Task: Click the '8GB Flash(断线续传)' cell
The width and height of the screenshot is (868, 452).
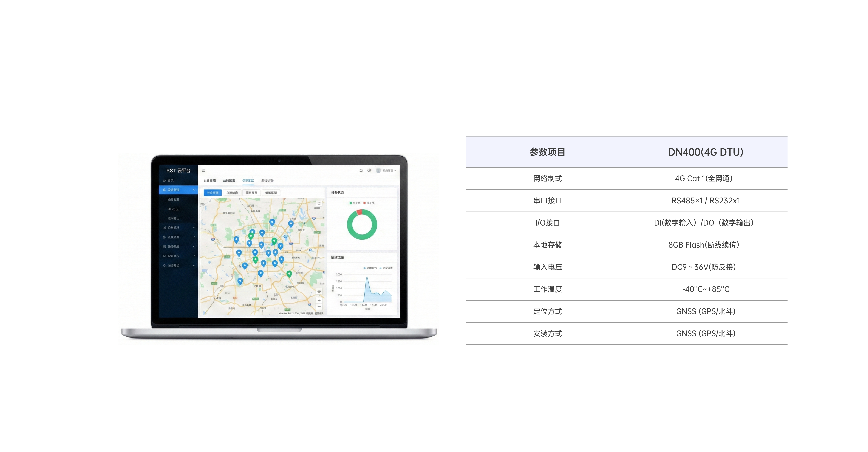Action: pos(704,245)
